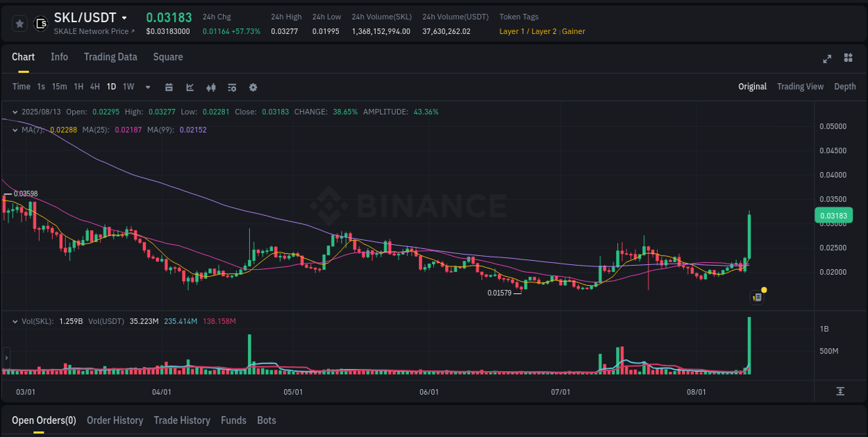Open the layout widgets icon
Screen dimensions: 868x437
tap(847, 59)
